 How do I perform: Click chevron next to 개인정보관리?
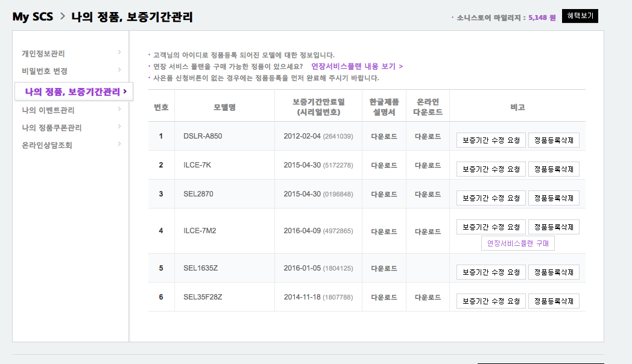pos(119,53)
